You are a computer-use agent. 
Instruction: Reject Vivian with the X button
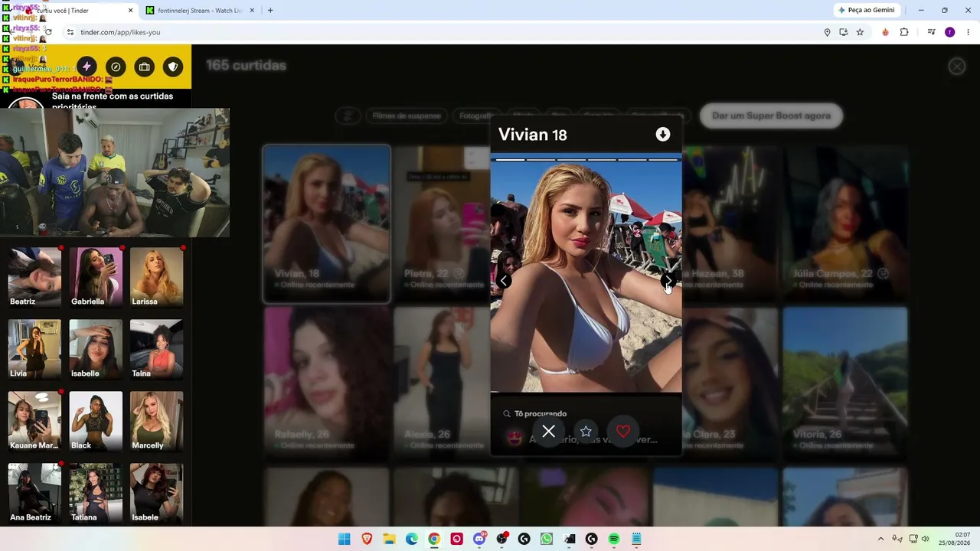point(549,432)
